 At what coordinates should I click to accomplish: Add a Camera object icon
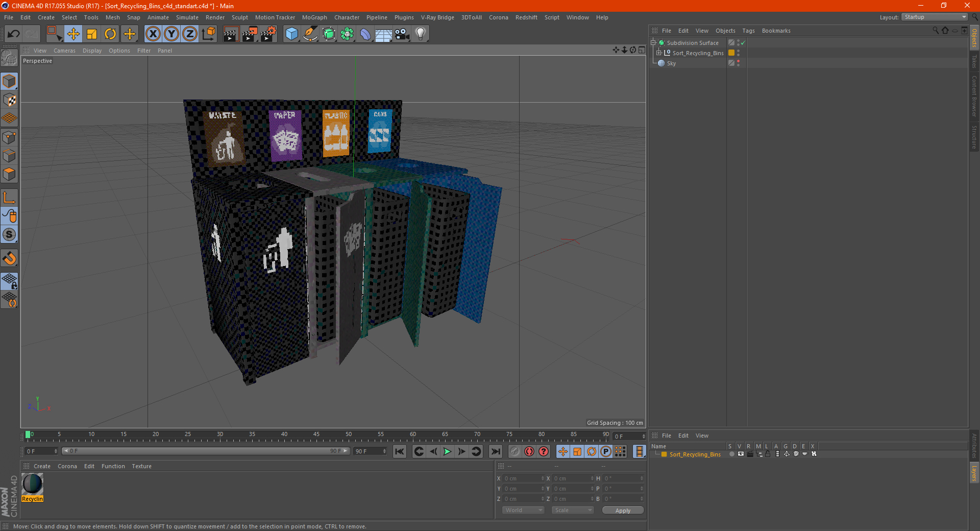click(x=402, y=34)
